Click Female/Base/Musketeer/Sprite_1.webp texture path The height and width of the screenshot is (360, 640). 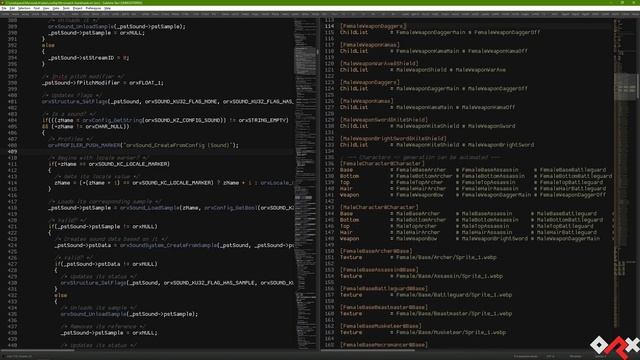(x=451, y=333)
